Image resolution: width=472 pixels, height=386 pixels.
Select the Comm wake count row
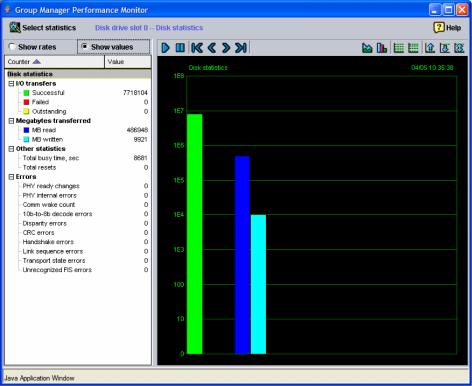[x=78, y=205]
